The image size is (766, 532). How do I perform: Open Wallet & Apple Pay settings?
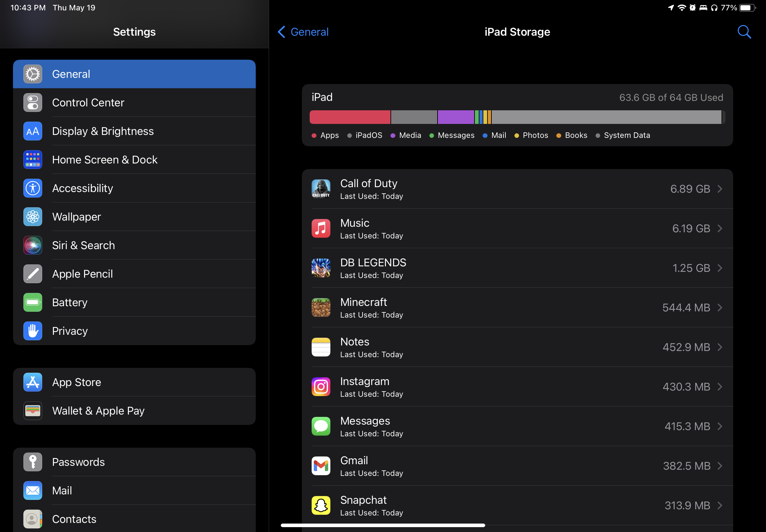[x=98, y=411]
